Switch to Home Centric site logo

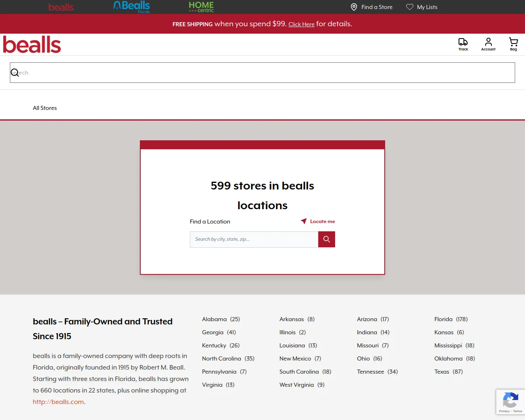click(x=201, y=7)
